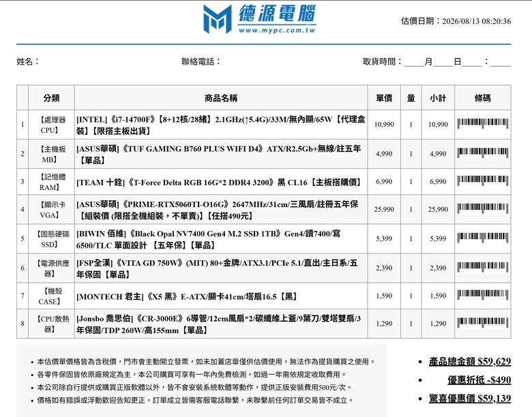532x417 pixels.
Task: Click the 德源電腦 logo icon
Action: click(x=217, y=19)
